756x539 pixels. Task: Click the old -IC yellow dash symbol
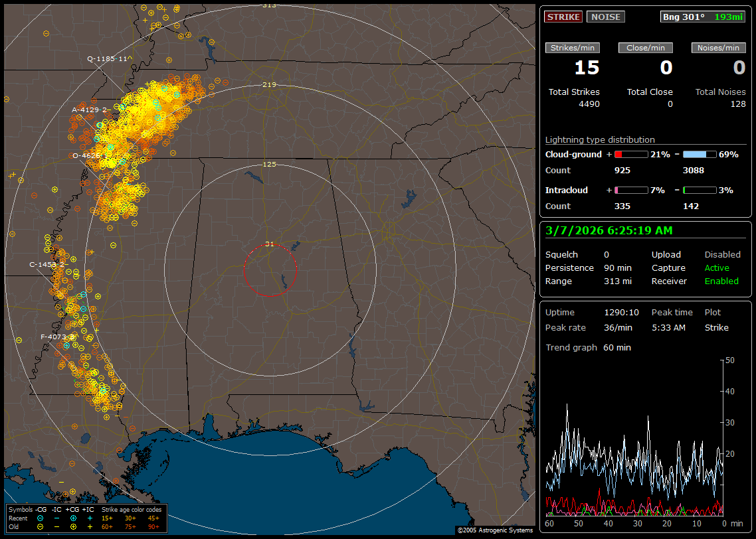(56, 526)
